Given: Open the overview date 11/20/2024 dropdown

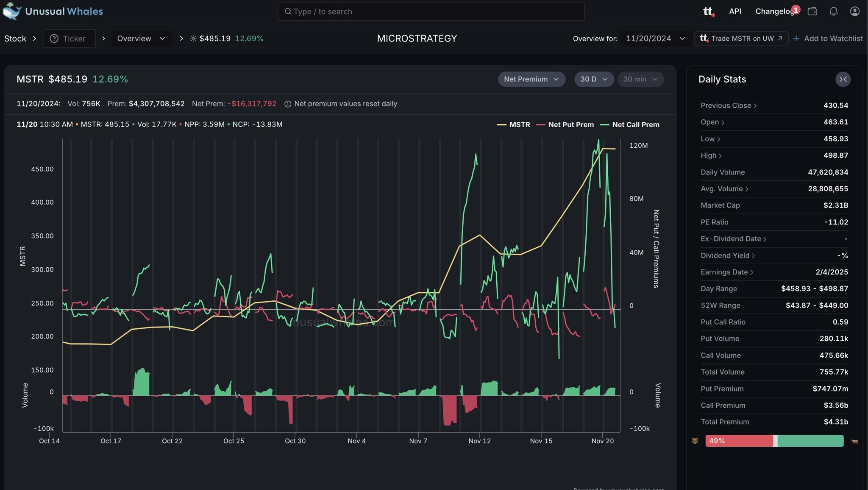Looking at the screenshot, I should pyautogui.click(x=655, y=39).
